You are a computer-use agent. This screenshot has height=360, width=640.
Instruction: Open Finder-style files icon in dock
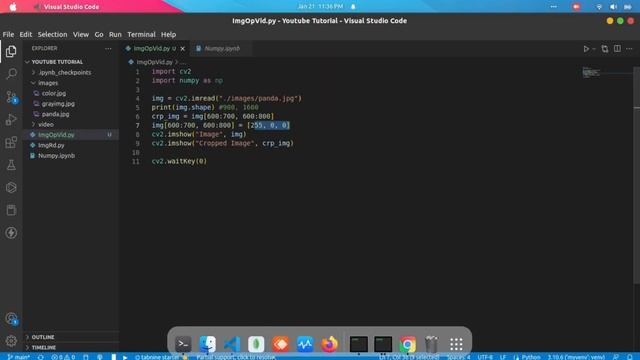click(207, 344)
